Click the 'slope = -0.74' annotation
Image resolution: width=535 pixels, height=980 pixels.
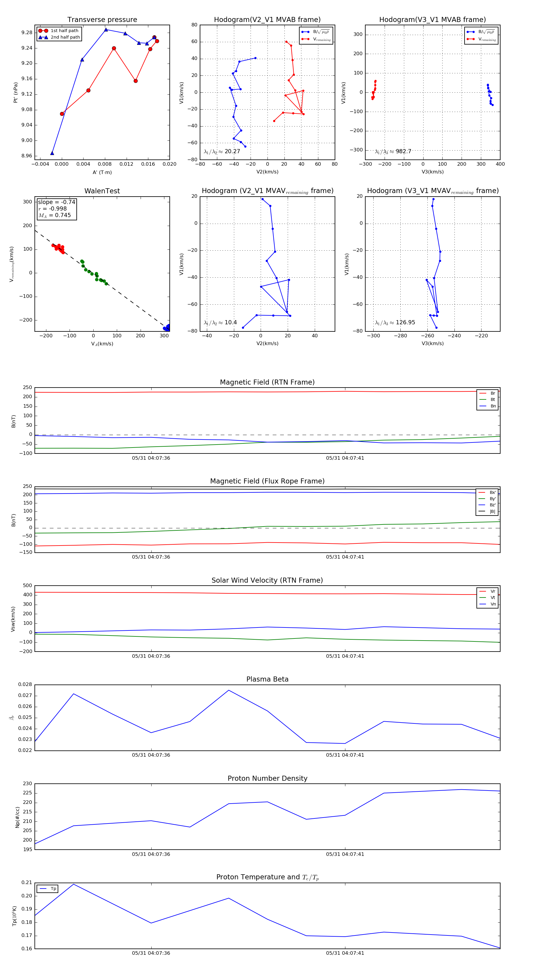click(56, 202)
